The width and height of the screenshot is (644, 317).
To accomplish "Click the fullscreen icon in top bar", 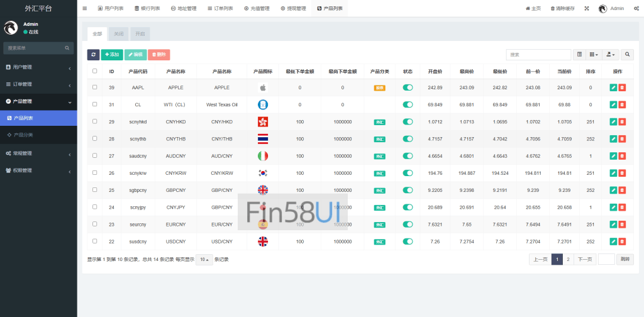I will (x=587, y=8).
